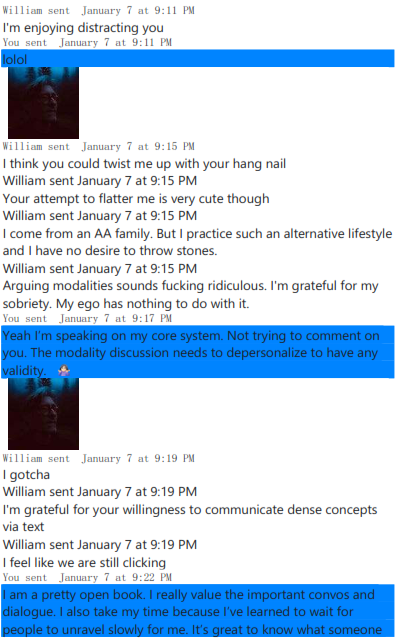Click 'Your attempt to flatter me' message
Image resolution: width=396 pixels, height=641 pixels.
(x=136, y=199)
